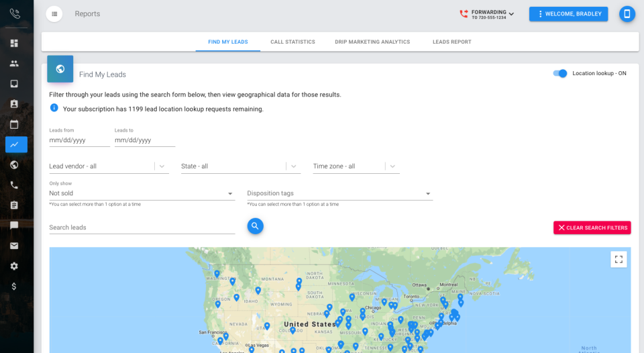Switch to Leads Report tab
This screenshot has height=353, width=644.
(x=451, y=42)
